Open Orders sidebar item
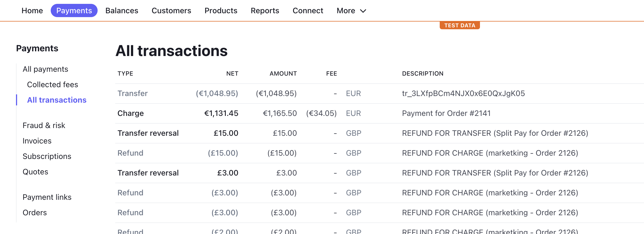Viewport: 644px width, 234px height. point(35,212)
